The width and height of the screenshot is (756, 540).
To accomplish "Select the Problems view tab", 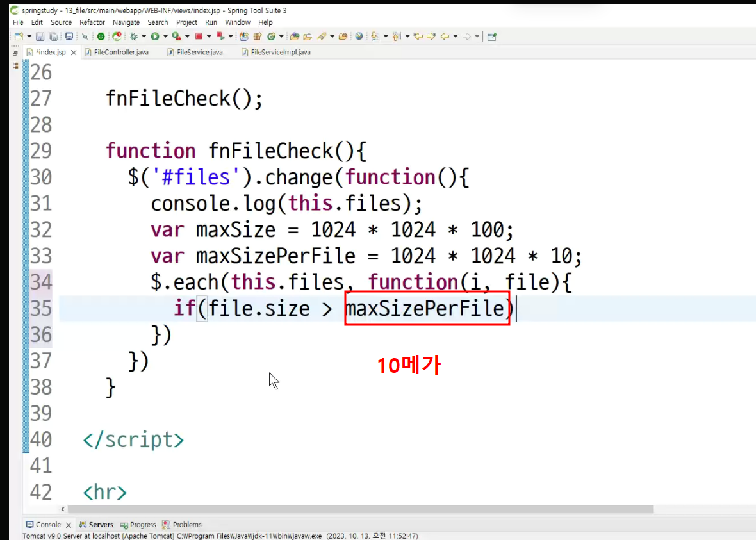I will click(x=182, y=525).
